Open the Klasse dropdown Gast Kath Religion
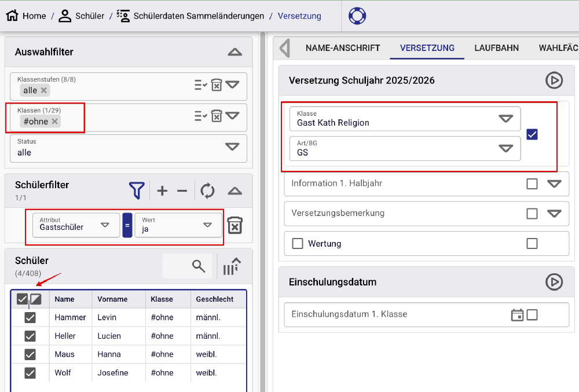The height and width of the screenshot is (392, 579). (x=505, y=119)
